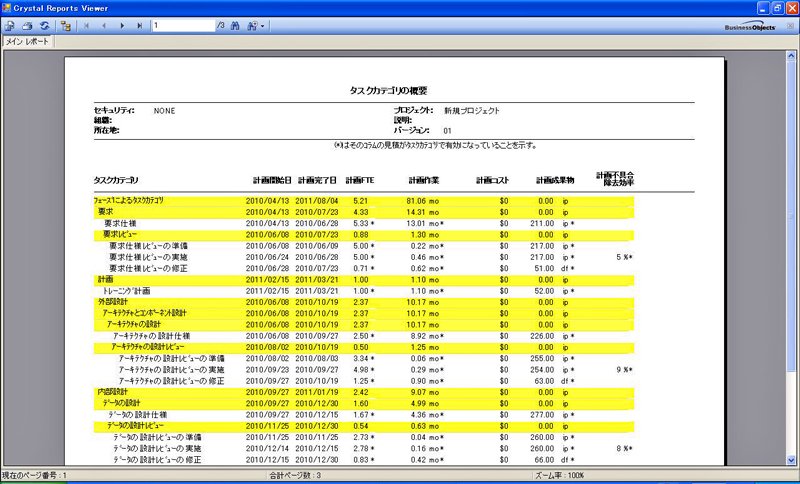Click the 8 % defect removal value
Viewport: 800px width, 484px height.
tap(624, 448)
